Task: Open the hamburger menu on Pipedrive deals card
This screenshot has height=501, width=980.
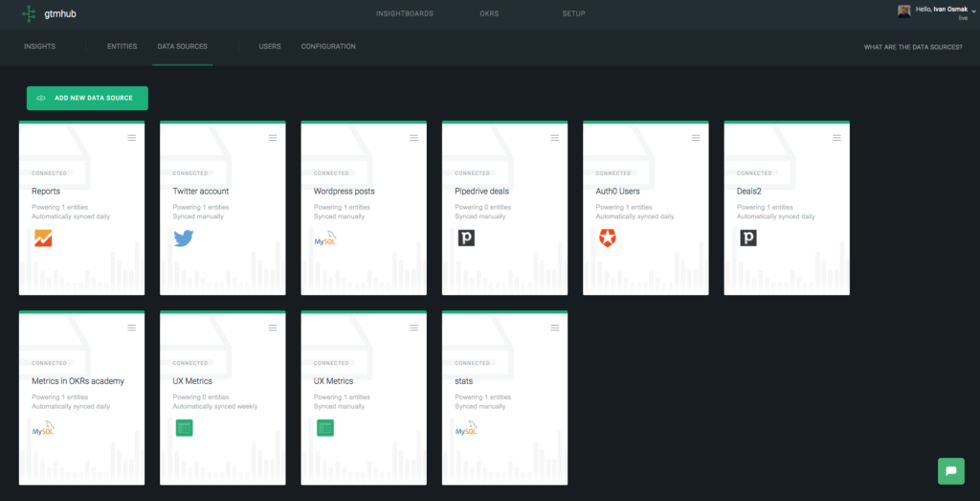Action: (x=555, y=138)
